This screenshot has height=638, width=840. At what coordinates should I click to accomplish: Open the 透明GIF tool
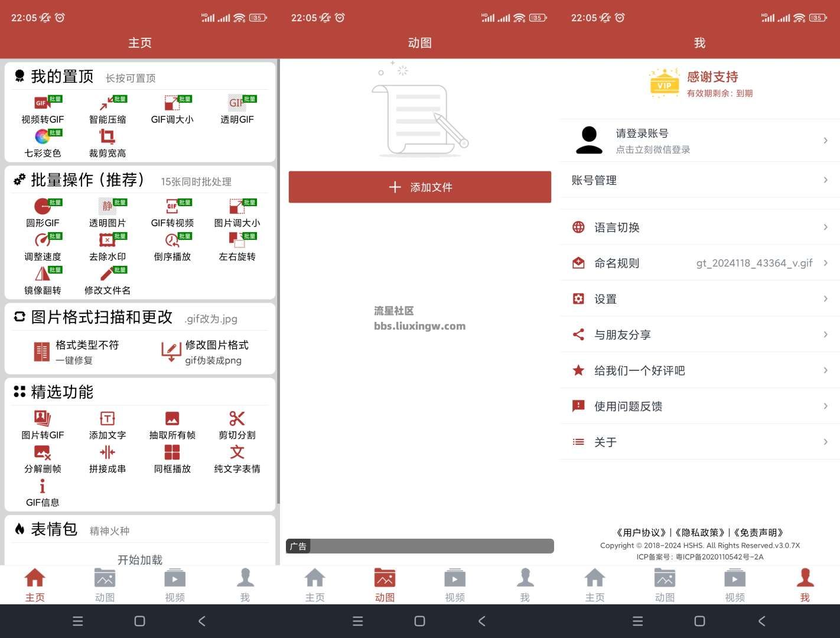[237, 110]
